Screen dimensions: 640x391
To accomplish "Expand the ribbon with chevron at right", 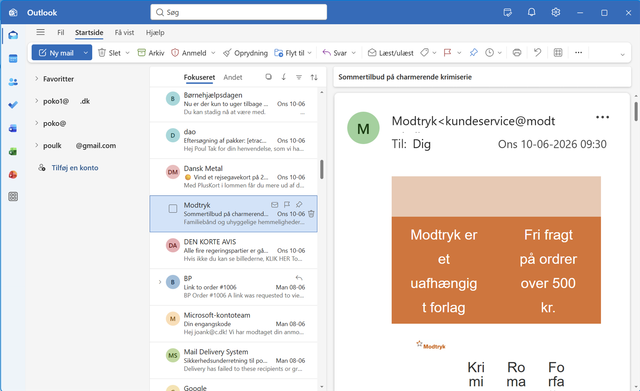I will [622, 54].
